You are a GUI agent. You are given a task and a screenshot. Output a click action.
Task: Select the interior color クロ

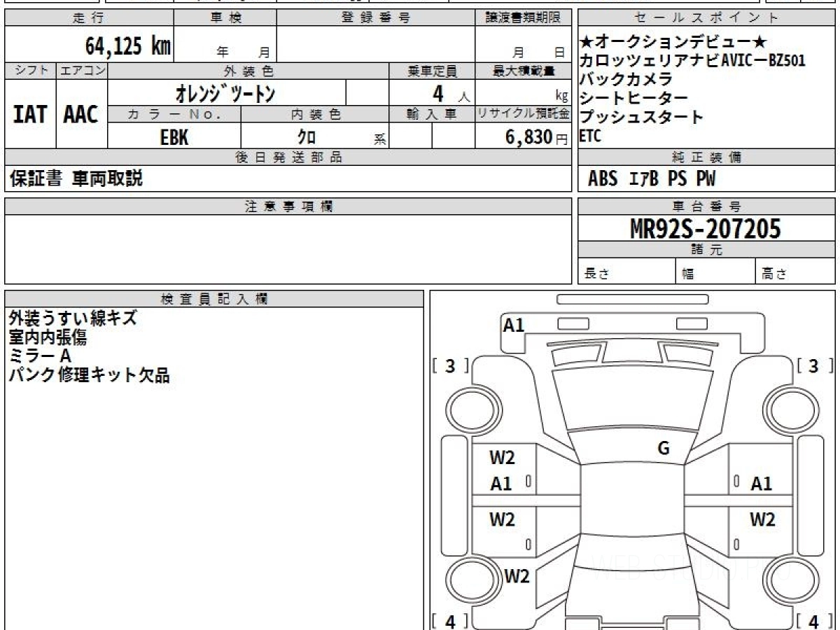tap(306, 137)
